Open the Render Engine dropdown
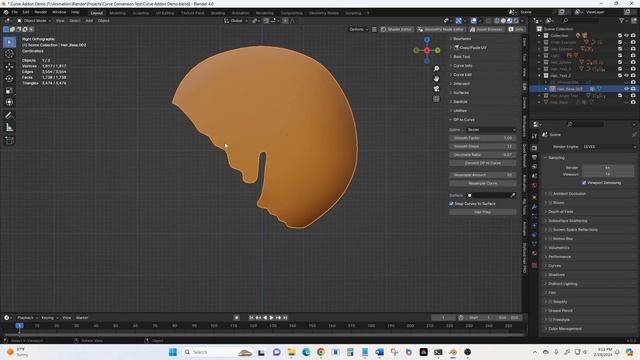This screenshot has height=360, width=640. click(609, 147)
